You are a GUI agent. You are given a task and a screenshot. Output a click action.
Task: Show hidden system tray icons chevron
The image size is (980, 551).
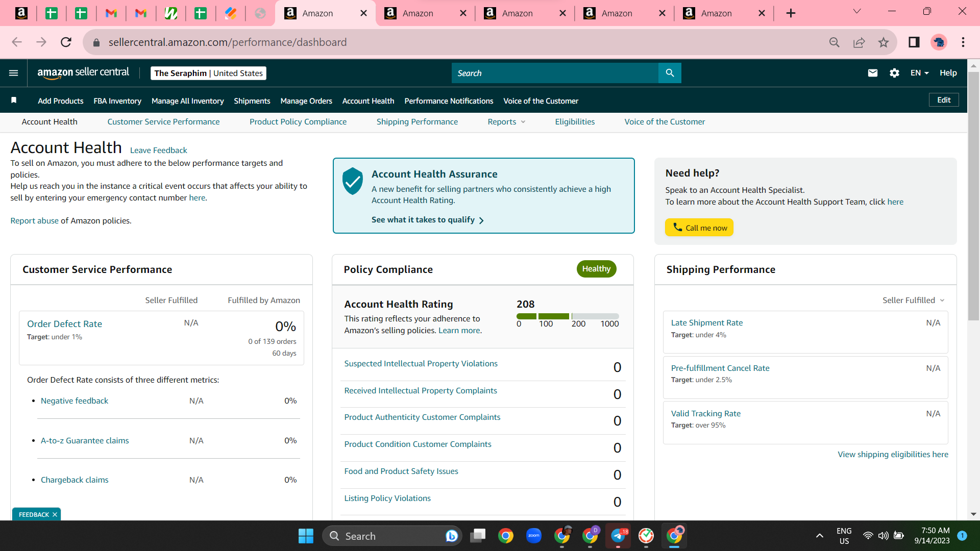(x=819, y=536)
